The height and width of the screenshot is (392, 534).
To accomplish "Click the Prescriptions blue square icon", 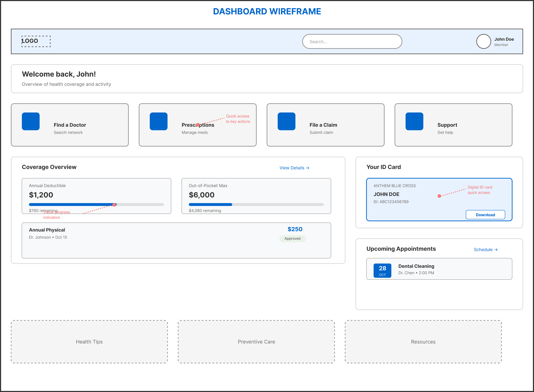I will coord(158,121).
